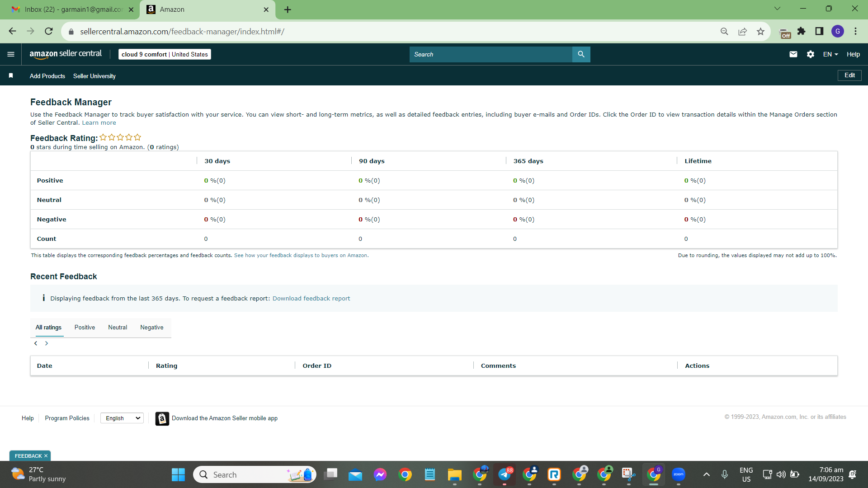Click the search magnifier button
The height and width of the screenshot is (488, 868).
click(x=581, y=54)
